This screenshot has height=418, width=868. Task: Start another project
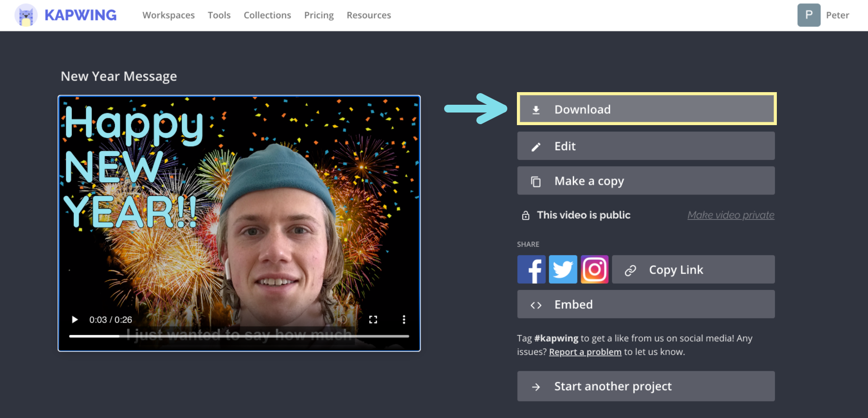pyautogui.click(x=646, y=386)
